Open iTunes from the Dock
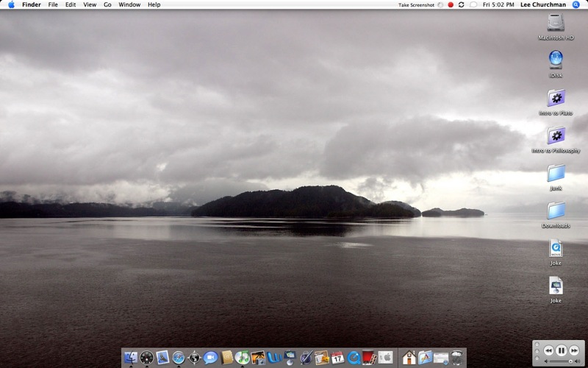Viewport: 588px width, 368px height. click(242, 358)
